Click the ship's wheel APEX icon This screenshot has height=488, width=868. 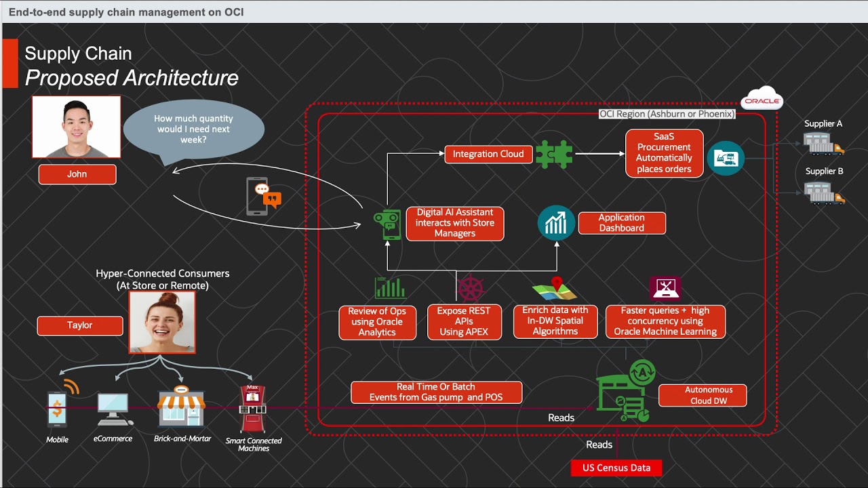(x=470, y=288)
